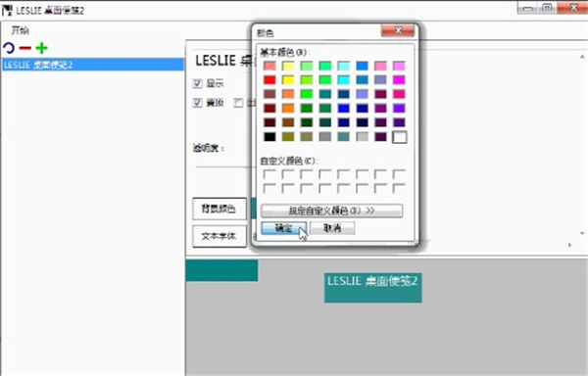The image size is (588, 376).
Task: Pick the white basic color swatch
Action: click(x=400, y=137)
